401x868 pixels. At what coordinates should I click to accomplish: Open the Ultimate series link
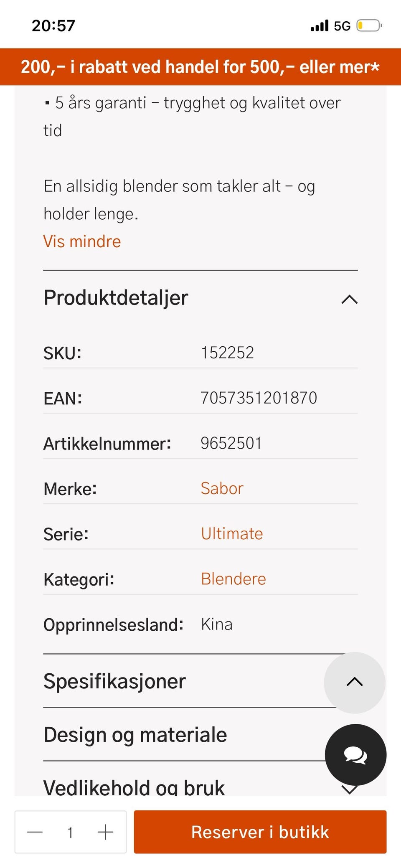point(232,533)
